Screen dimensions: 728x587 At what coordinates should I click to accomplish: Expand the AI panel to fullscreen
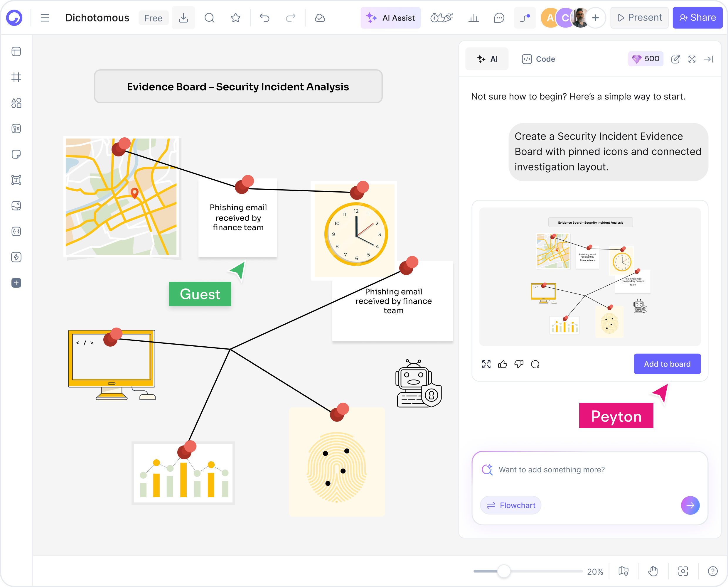[692, 59]
